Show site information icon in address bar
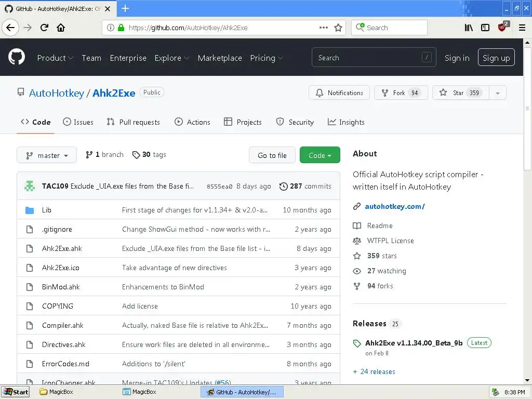This screenshot has height=399, width=532. pos(110,28)
